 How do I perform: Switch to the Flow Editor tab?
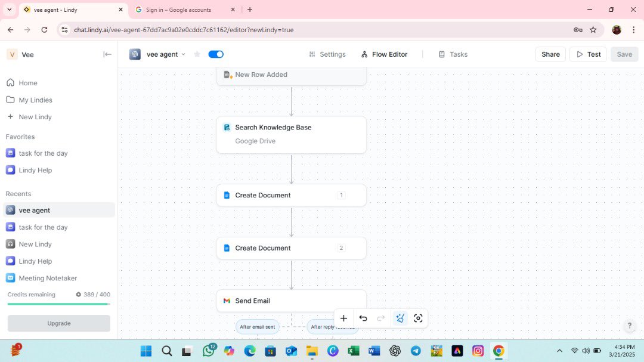(x=384, y=54)
